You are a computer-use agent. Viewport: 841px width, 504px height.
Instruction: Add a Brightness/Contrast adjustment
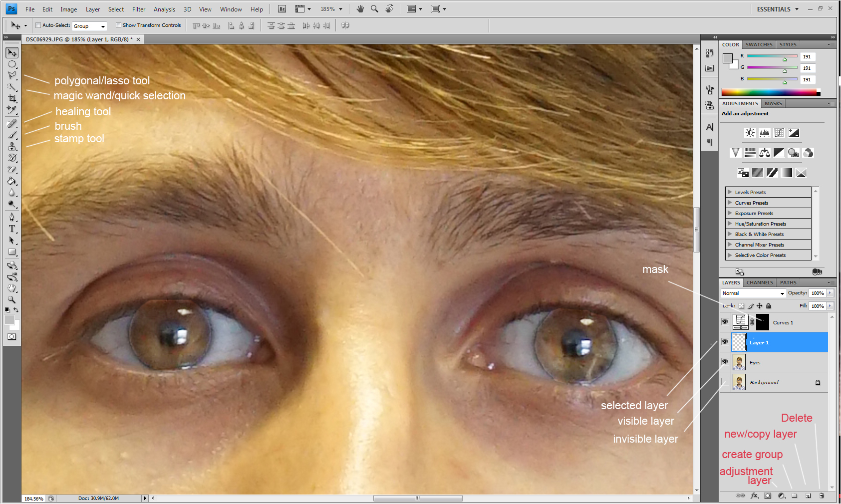[x=750, y=133]
